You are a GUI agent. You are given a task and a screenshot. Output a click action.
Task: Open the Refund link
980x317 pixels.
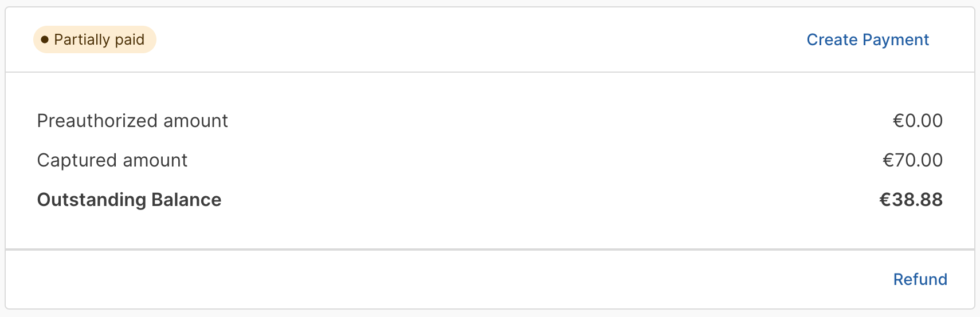point(920,279)
